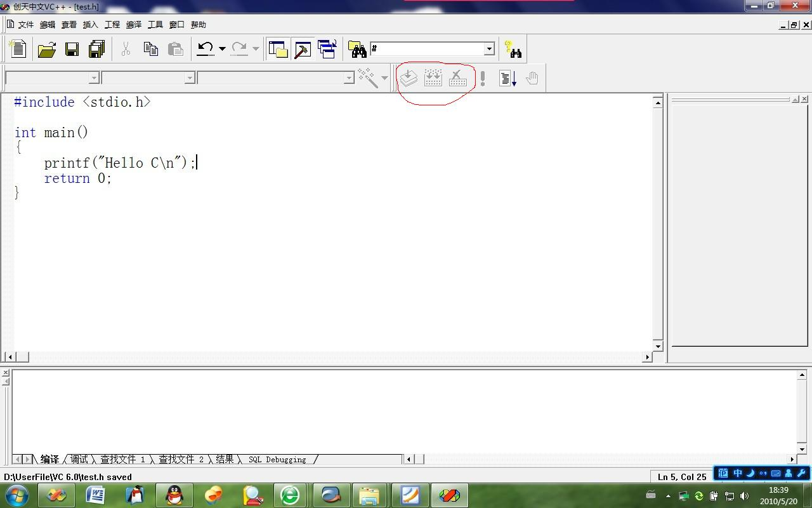
Task: Switch to 查找文件 1 tab
Action: [122, 459]
